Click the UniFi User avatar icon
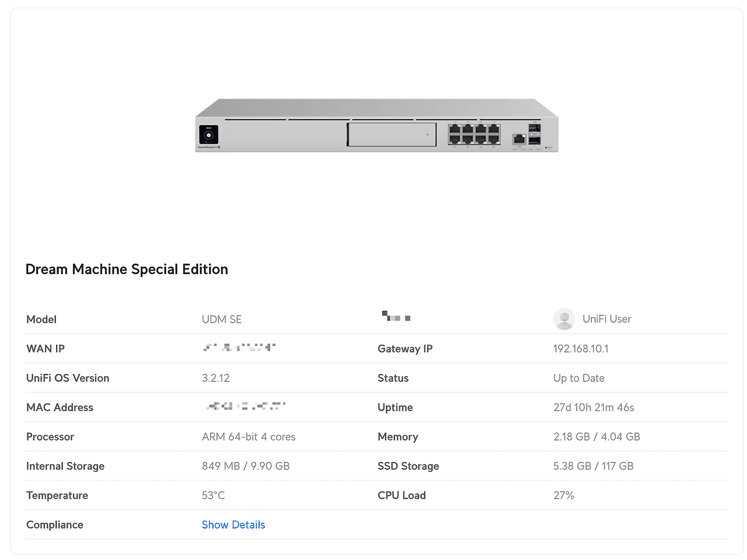747x560 pixels. tap(564, 319)
